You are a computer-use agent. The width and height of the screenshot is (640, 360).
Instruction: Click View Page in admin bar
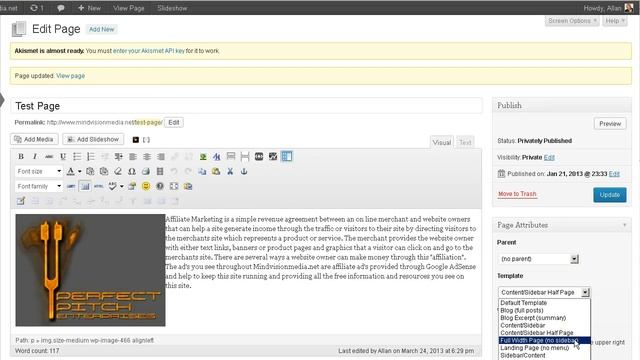[129, 8]
